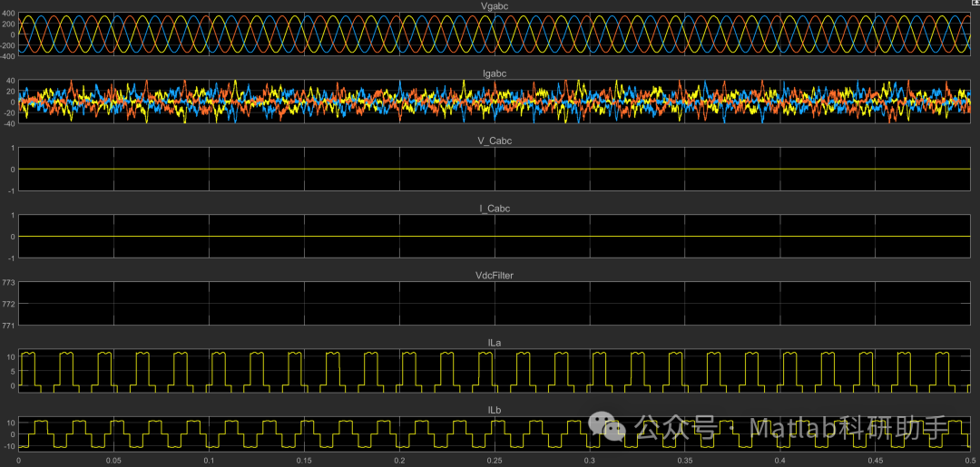Screen dimensions: 980x467
Task: Click the 40 y-axis tick of Igabc
Action: tap(11, 81)
